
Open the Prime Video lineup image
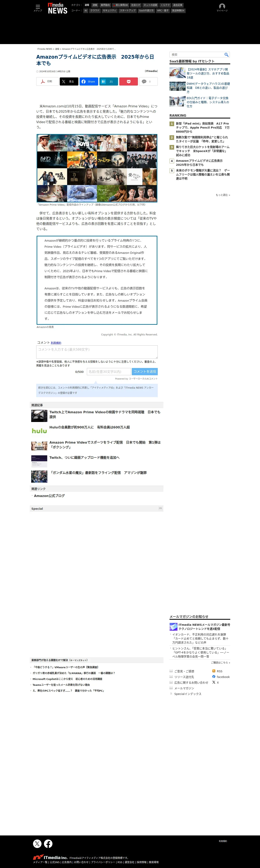(97, 168)
